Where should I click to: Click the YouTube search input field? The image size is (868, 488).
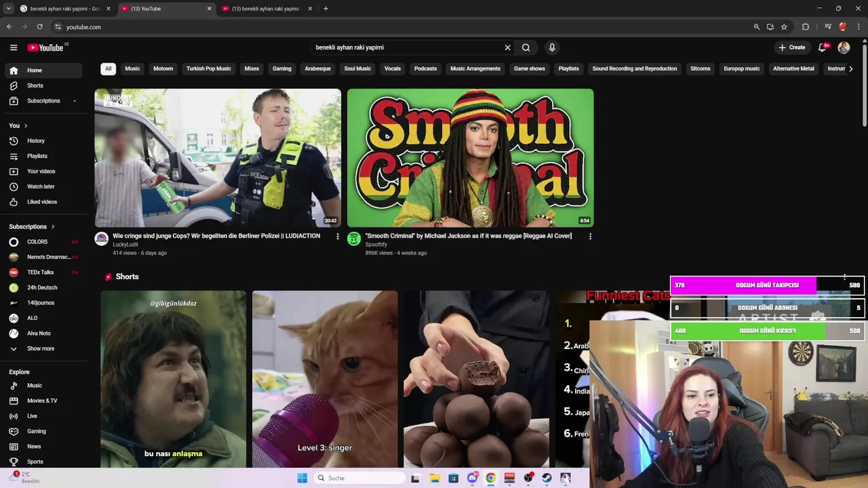(407, 47)
